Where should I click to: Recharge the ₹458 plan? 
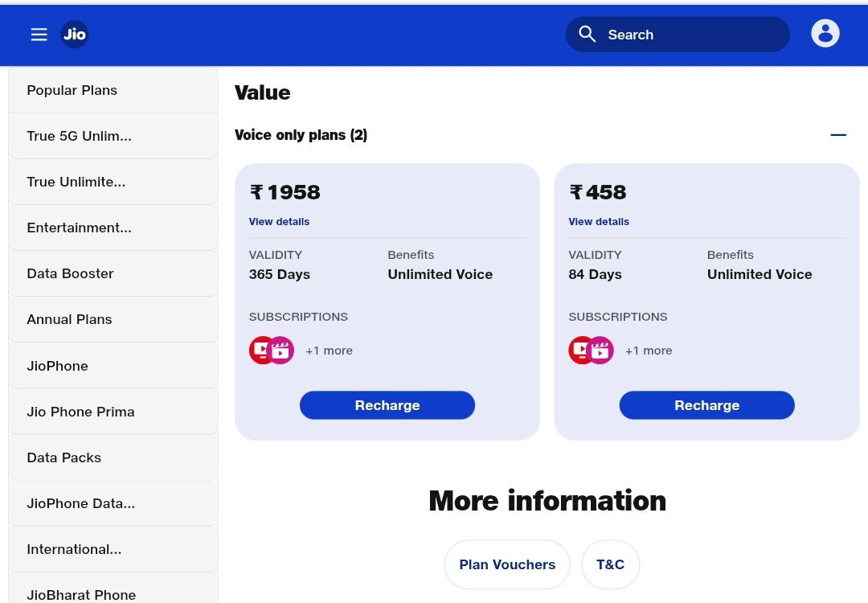(706, 405)
